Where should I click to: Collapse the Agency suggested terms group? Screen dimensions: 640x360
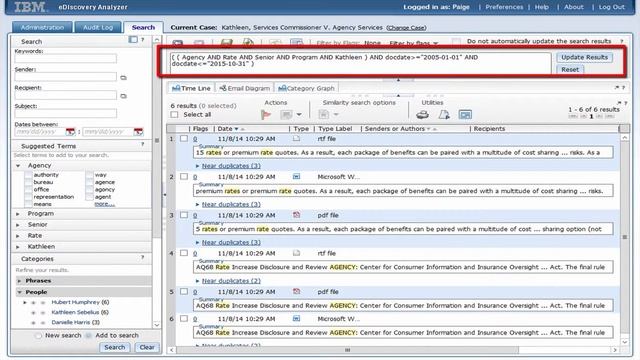tap(18, 166)
